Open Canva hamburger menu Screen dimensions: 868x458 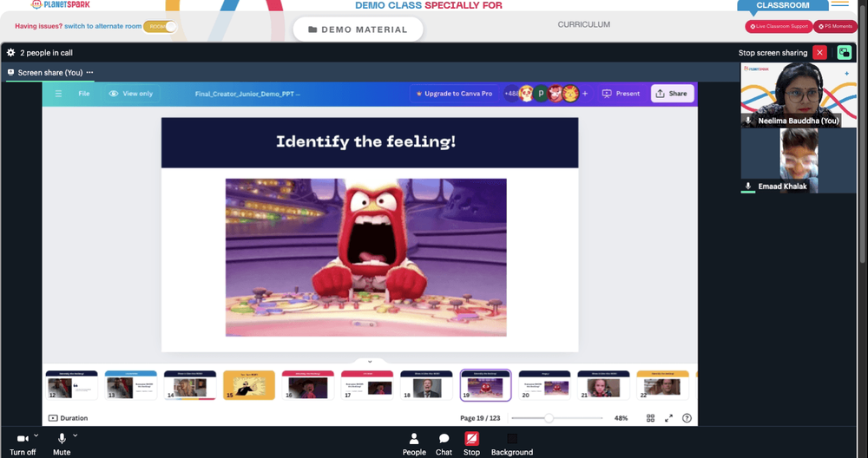[58, 94]
